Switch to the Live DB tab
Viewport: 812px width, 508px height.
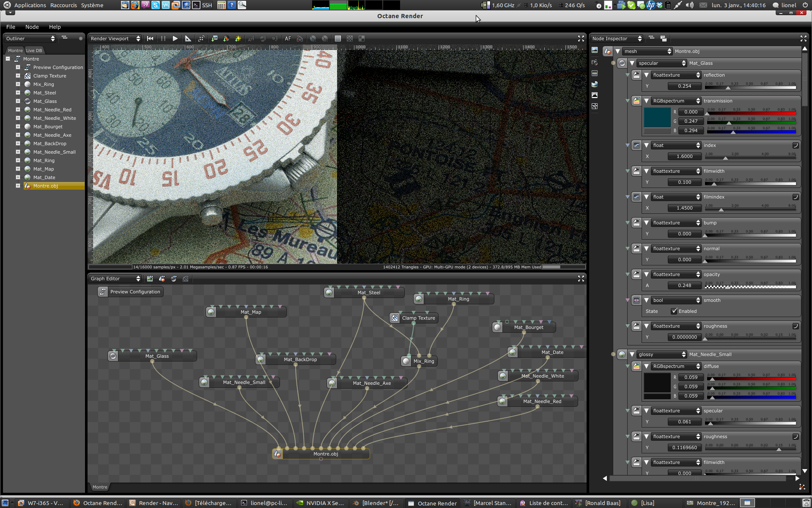click(x=34, y=50)
